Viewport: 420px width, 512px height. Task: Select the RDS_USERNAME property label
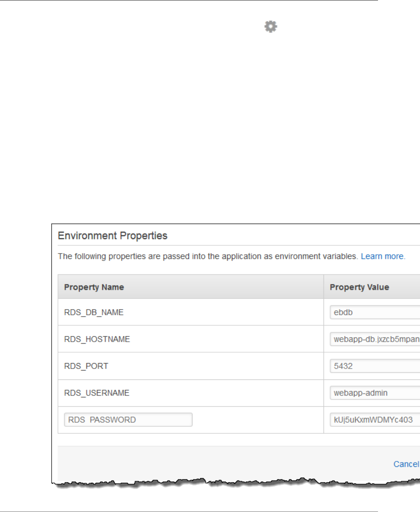tap(96, 393)
